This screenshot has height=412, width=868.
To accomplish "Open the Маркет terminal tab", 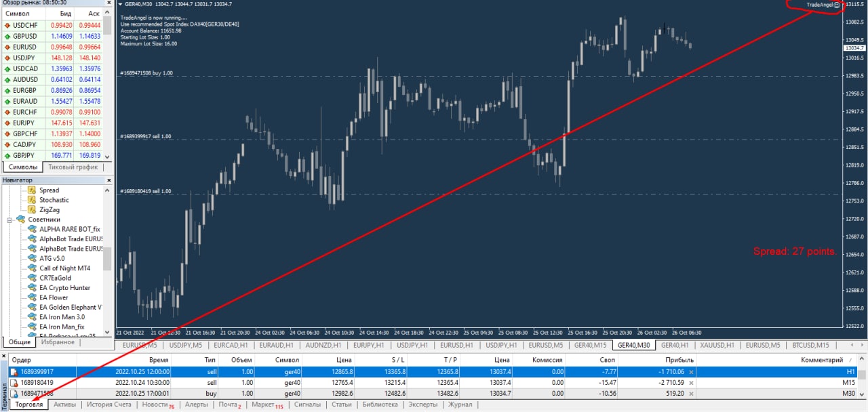I will [267, 405].
